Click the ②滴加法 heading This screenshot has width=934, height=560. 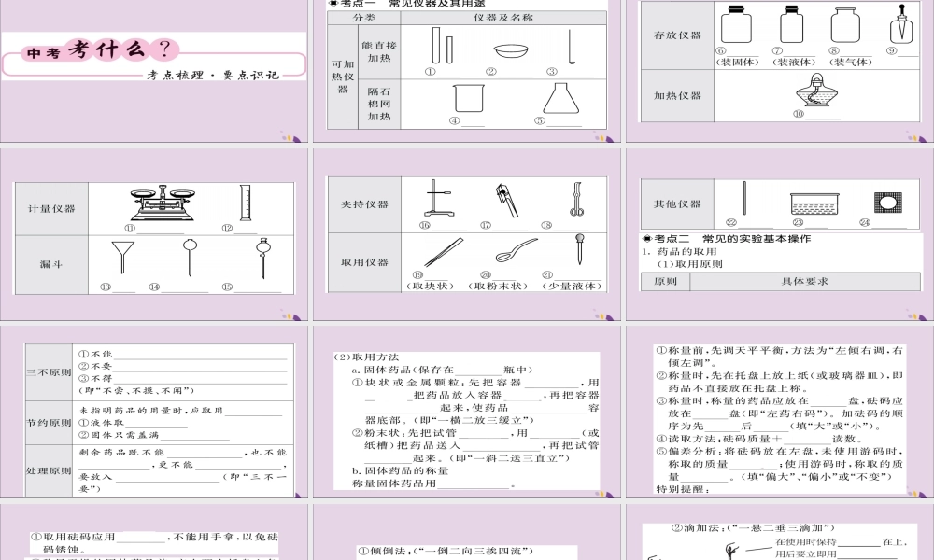pyautogui.click(x=754, y=528)
